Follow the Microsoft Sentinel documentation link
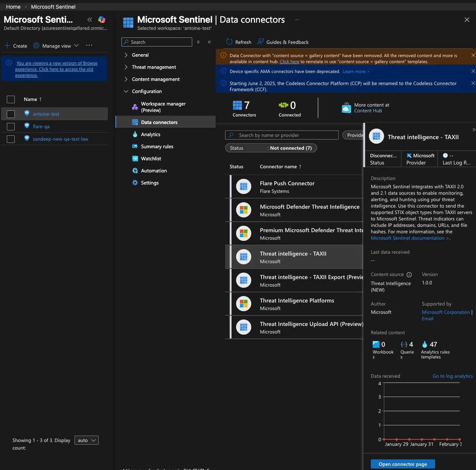 pos(410,238)
